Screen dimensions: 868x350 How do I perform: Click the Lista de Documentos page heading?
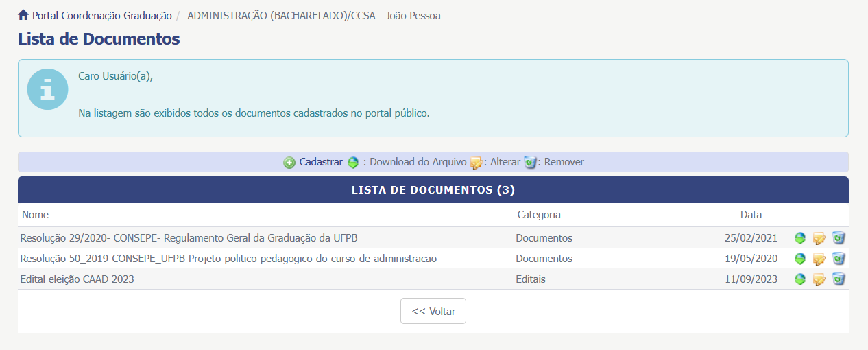click(x=99, y=39)
